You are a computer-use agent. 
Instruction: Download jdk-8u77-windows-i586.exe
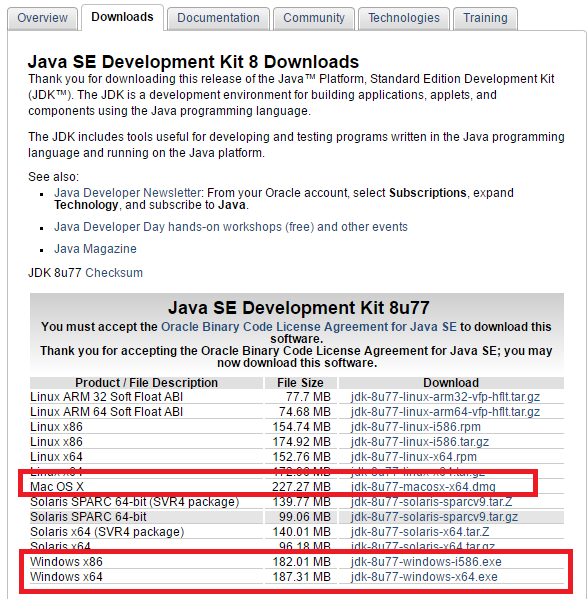[x=426, y=562]
